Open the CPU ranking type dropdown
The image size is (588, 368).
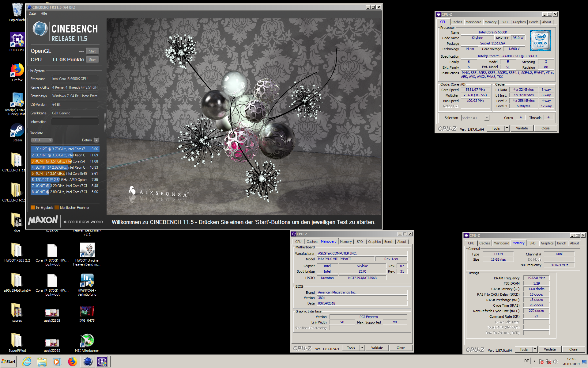pyautogui.click(x=42, y=140)
